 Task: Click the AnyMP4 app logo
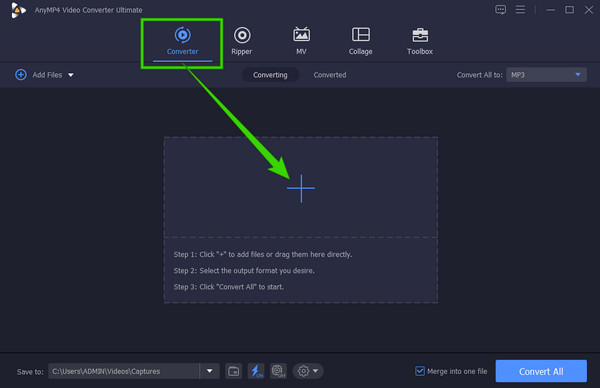(18, 10)
